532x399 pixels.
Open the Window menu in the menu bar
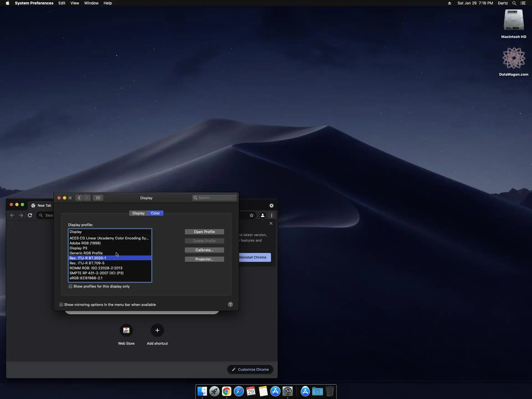[x=91, y=3]
